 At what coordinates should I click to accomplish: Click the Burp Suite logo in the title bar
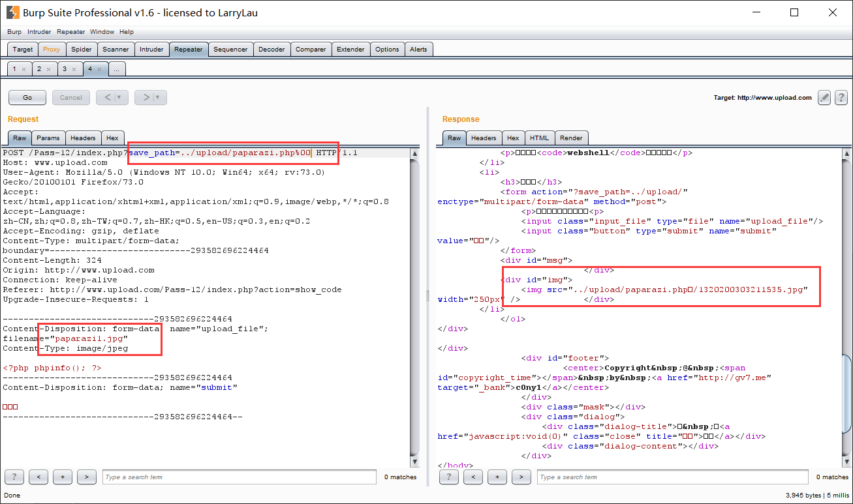[x=12, y=12]
